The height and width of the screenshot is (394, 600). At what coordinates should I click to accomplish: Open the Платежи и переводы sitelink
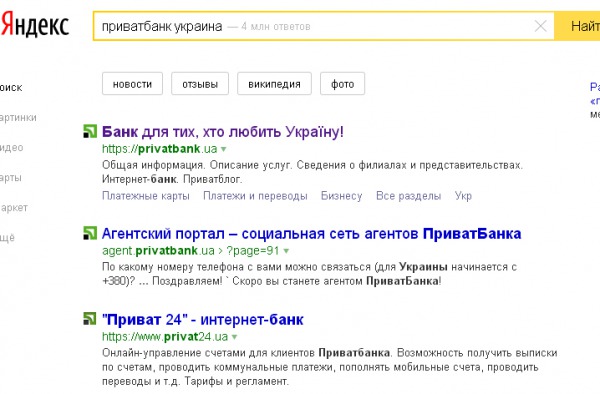[x=255, y=195]
